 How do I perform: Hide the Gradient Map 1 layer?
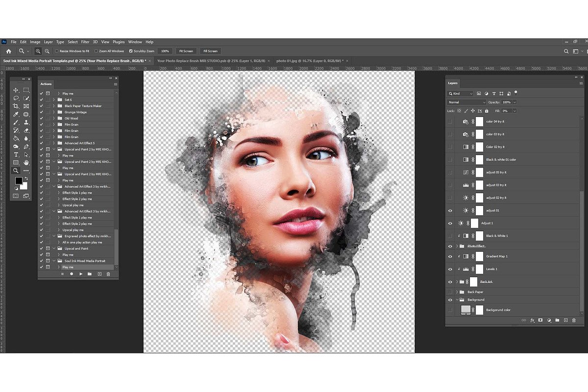point(450,256)
